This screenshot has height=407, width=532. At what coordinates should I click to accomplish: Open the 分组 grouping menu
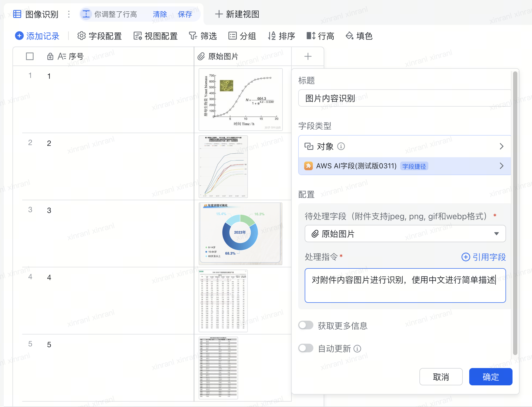[242, 36]
